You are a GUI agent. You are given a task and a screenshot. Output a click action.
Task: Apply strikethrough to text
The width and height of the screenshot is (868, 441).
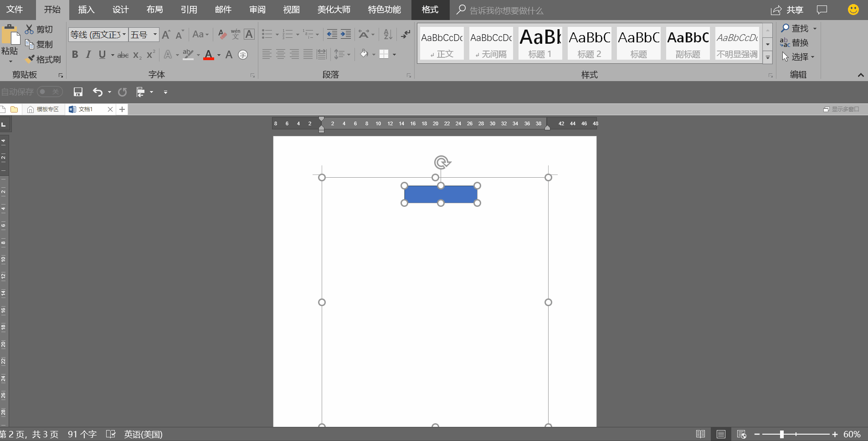(x=122, y=55)
